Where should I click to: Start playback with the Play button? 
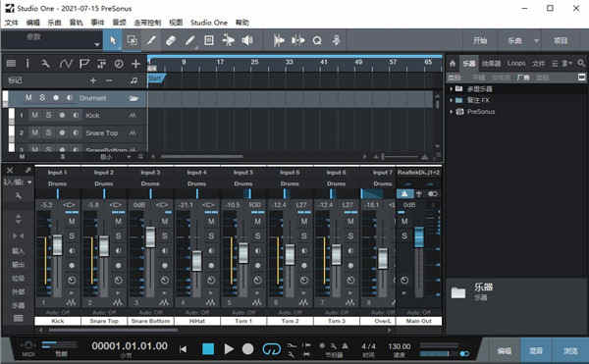coord(229,349)
